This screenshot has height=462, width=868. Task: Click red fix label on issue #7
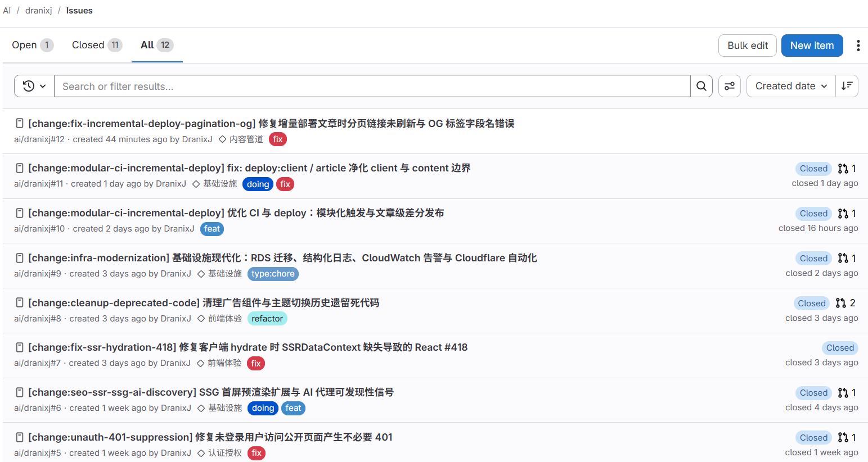[x=256, y=364]
